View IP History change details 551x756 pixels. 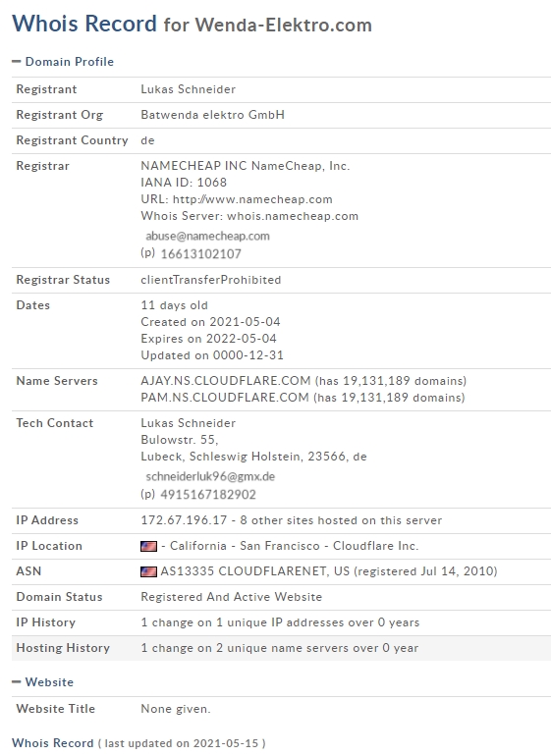tap(280, 622)
